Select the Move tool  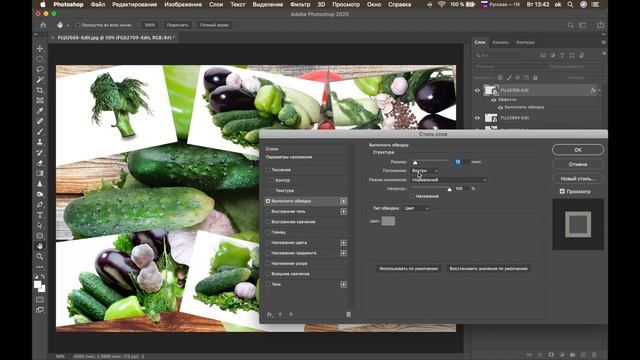coord(40,49)
